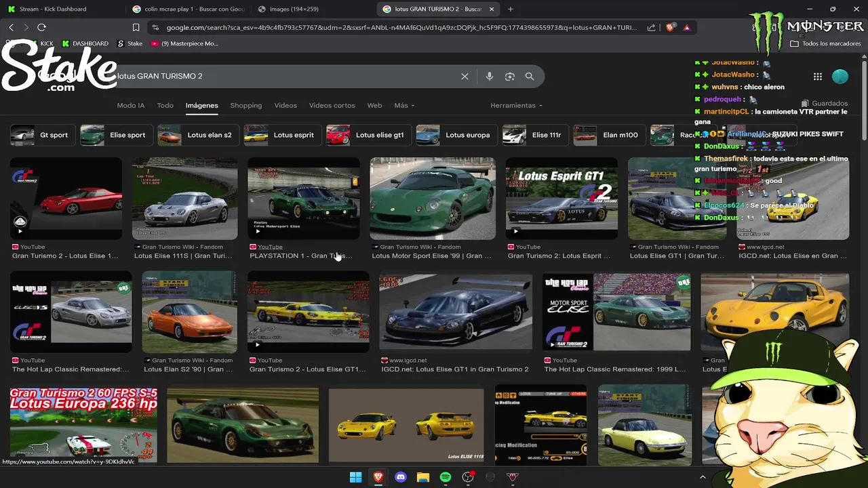Open a new browser tab with plus icon
868x488 pixels.
[511, 9]
